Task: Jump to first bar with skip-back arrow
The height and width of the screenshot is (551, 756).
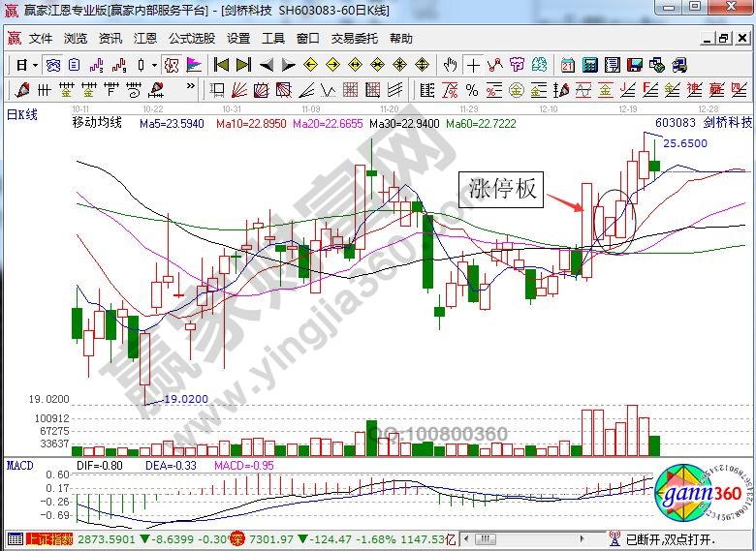Action: pyautogui.click(x=221, y=65)
